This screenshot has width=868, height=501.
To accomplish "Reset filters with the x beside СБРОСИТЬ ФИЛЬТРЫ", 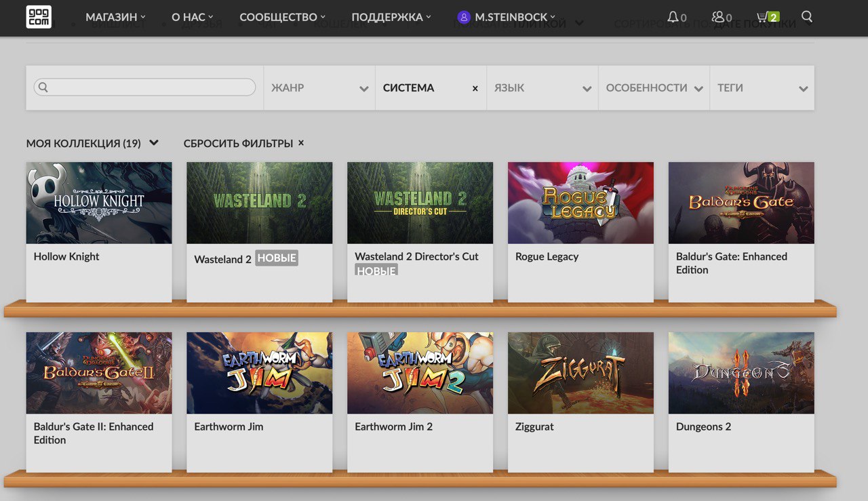I will [x=301, y=143].
